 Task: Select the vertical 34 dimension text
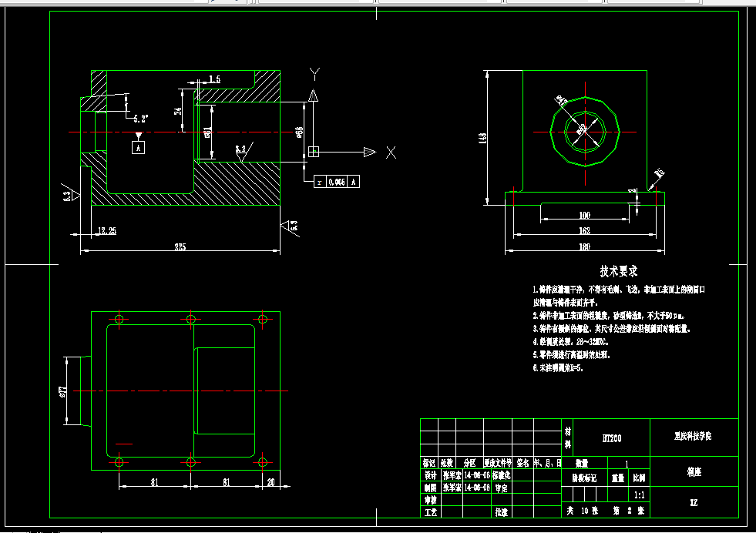(178, 111)
